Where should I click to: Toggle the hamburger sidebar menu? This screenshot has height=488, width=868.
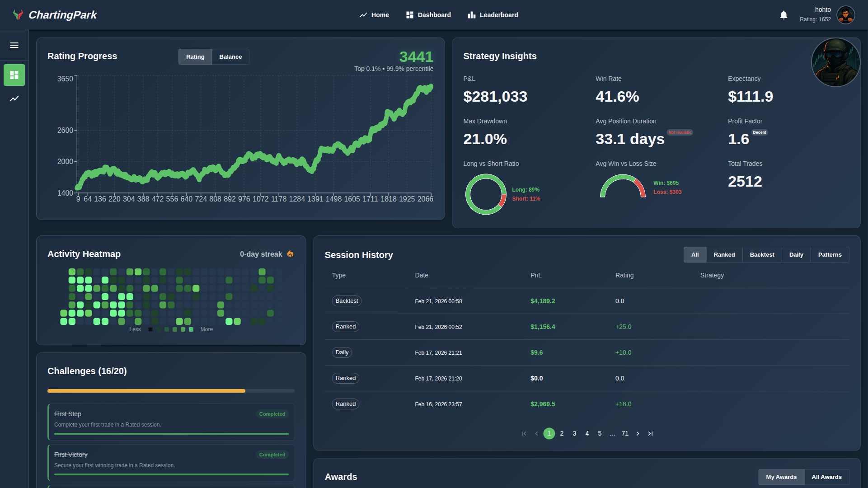click(x=14, y=45)
